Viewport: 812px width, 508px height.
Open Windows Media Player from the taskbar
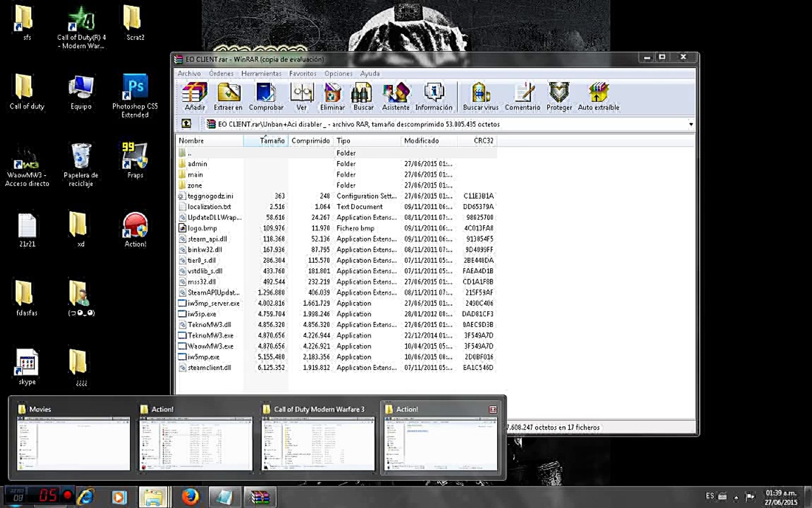tap(119, 497)
